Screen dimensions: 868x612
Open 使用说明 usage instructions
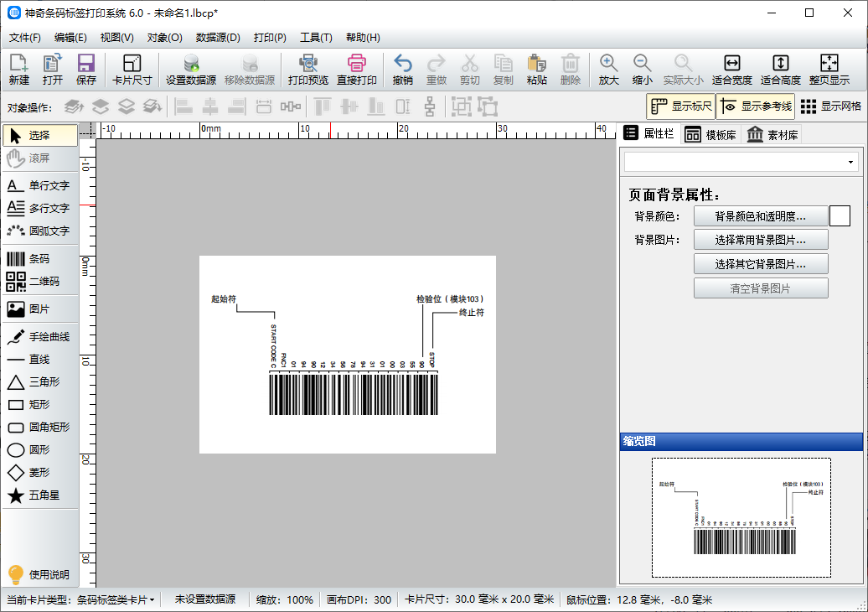(x=39, y=574)
